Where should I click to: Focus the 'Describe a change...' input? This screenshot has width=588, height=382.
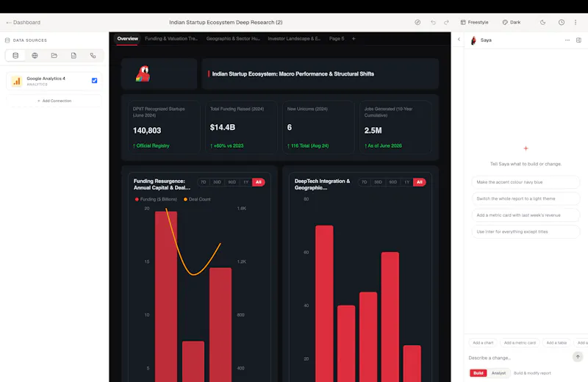tap(520, 358)
